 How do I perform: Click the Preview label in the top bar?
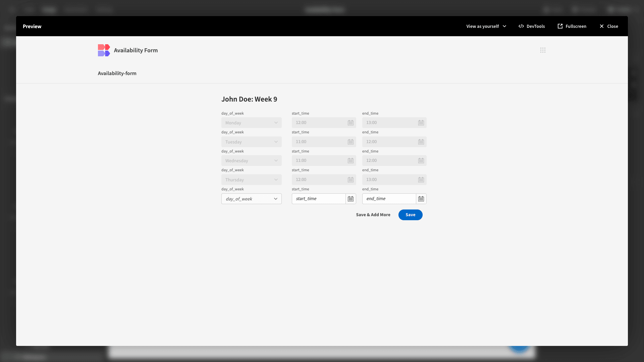point(32,26)
